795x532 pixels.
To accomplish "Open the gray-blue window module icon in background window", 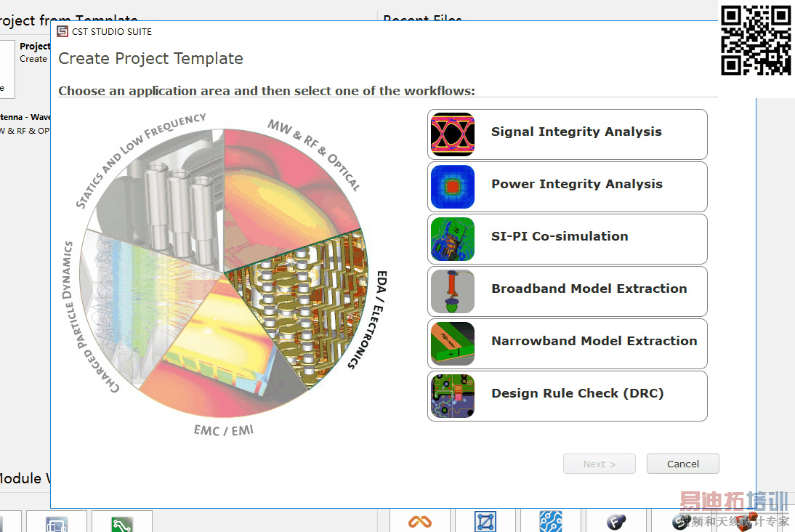I will click(x=56, y=525).
